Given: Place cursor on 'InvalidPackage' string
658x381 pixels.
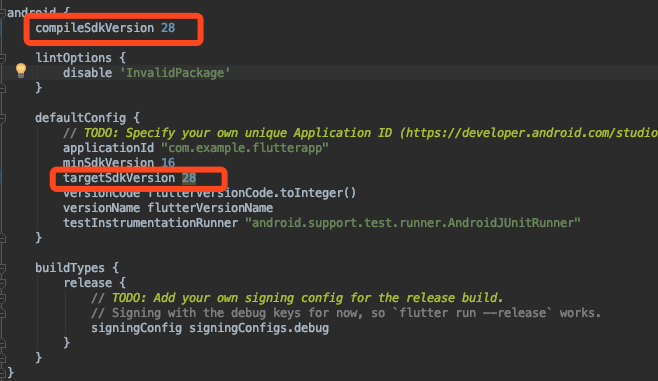Looking at the screenshot, I should point(175,73).
